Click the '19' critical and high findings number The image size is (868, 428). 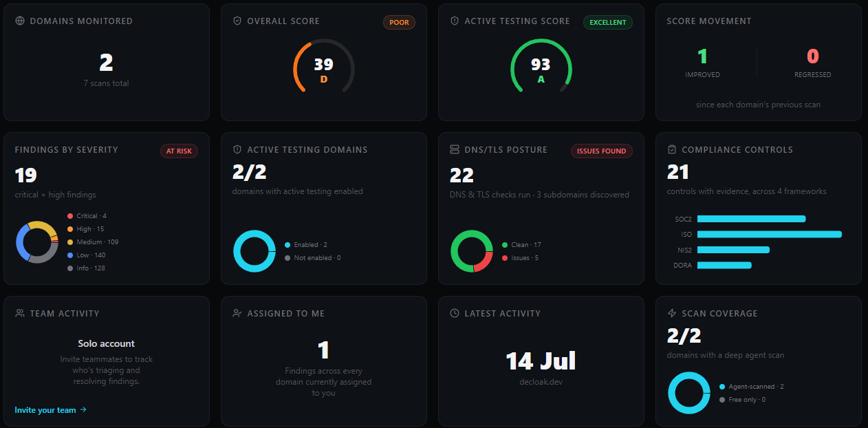[26, 175]
